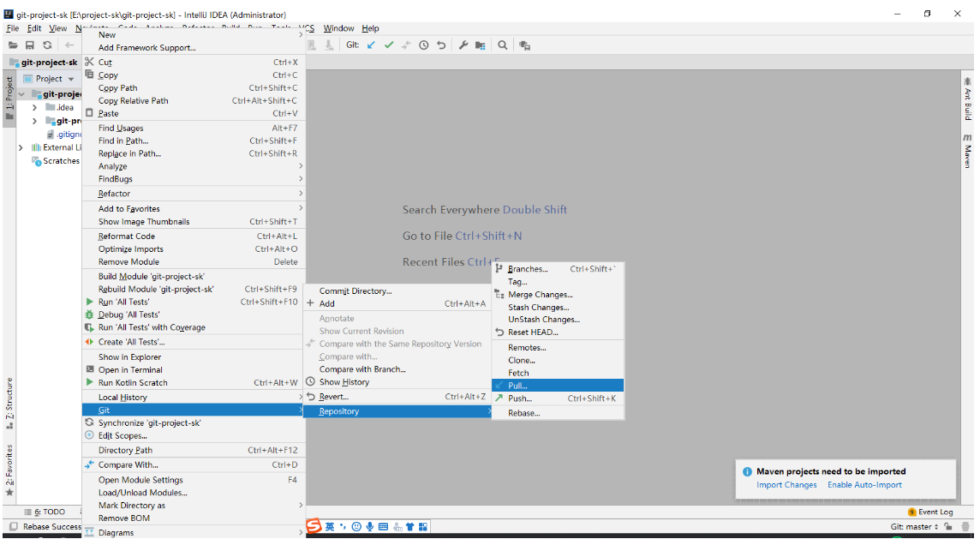Click Reformat Code menu item

(194, 237)
